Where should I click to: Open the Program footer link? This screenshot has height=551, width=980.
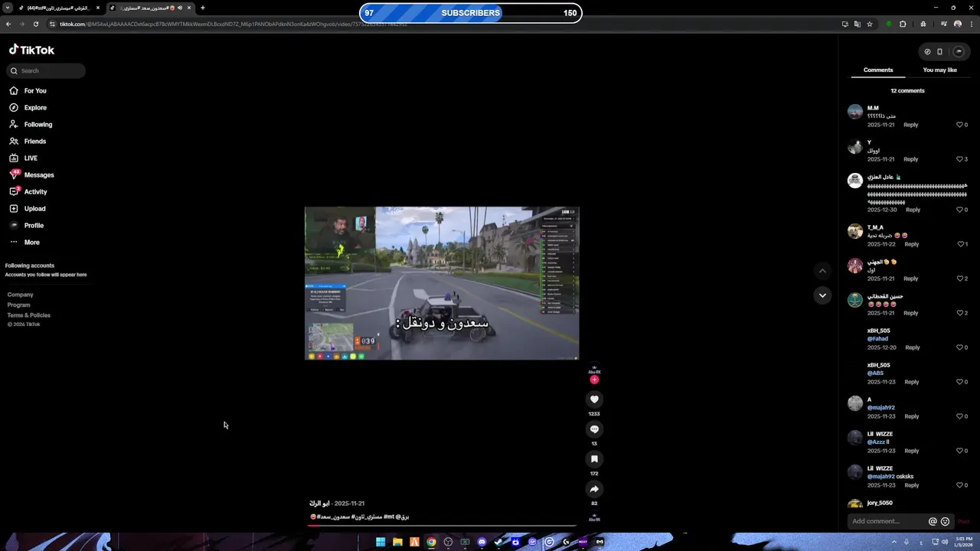(x=19, y=305)
